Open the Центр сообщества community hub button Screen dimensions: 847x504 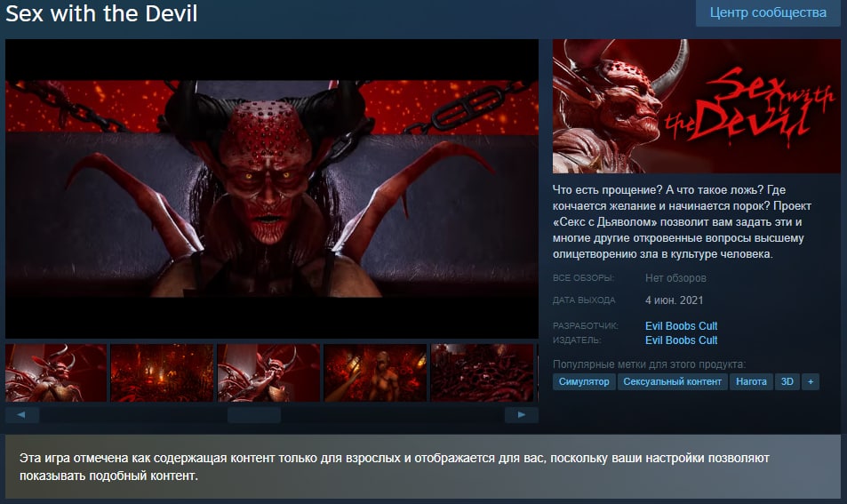pos(768,13)
